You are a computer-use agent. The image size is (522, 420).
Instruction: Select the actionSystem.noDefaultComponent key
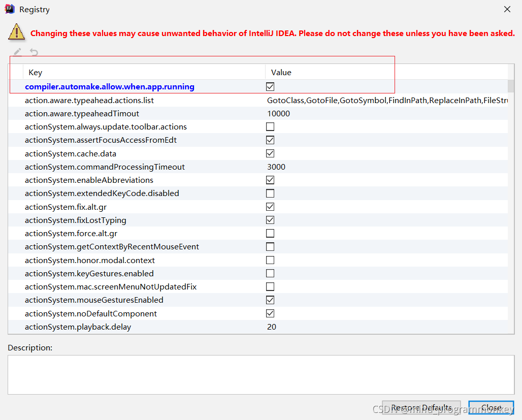pos(90,313)
